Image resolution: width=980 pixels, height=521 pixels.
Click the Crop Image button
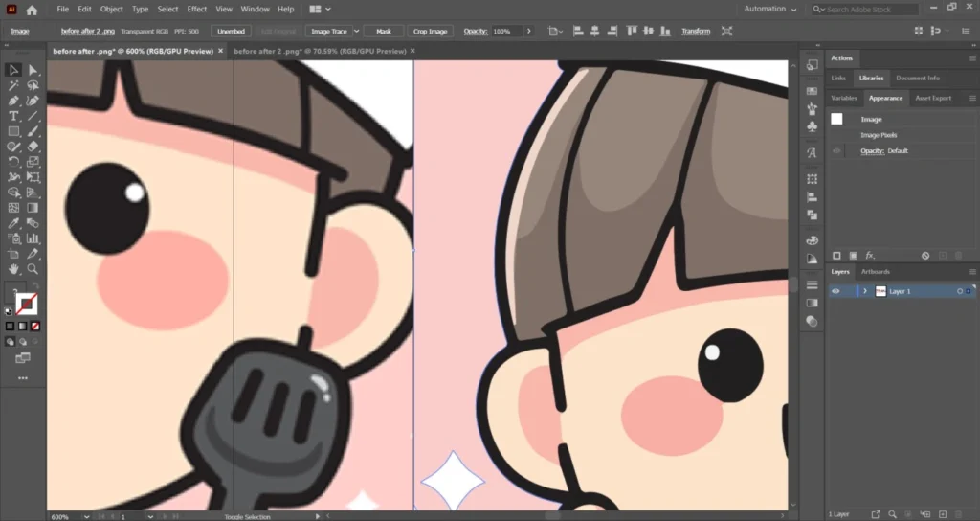pos(430,31)
